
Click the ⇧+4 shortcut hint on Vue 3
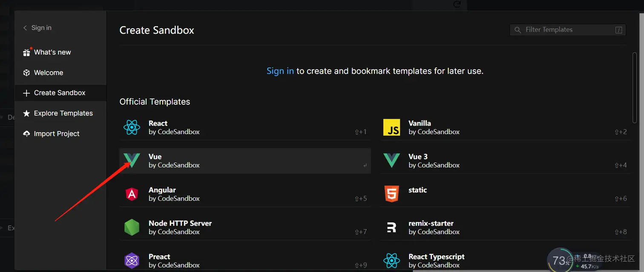[x=621, y=165]
